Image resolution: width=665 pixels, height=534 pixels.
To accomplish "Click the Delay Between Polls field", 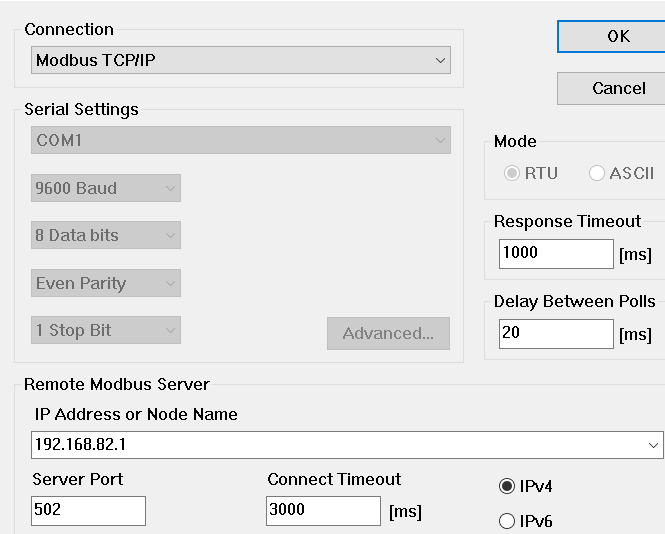I will pos(556,334).
